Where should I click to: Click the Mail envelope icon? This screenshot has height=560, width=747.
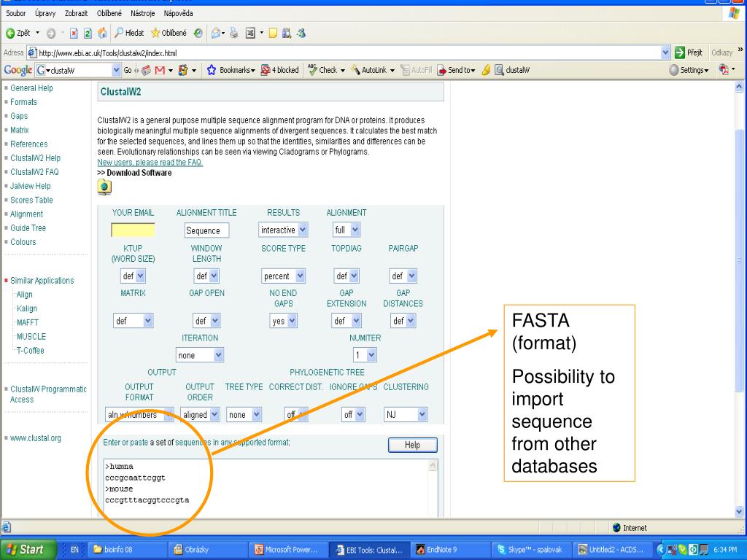(217, 33)
